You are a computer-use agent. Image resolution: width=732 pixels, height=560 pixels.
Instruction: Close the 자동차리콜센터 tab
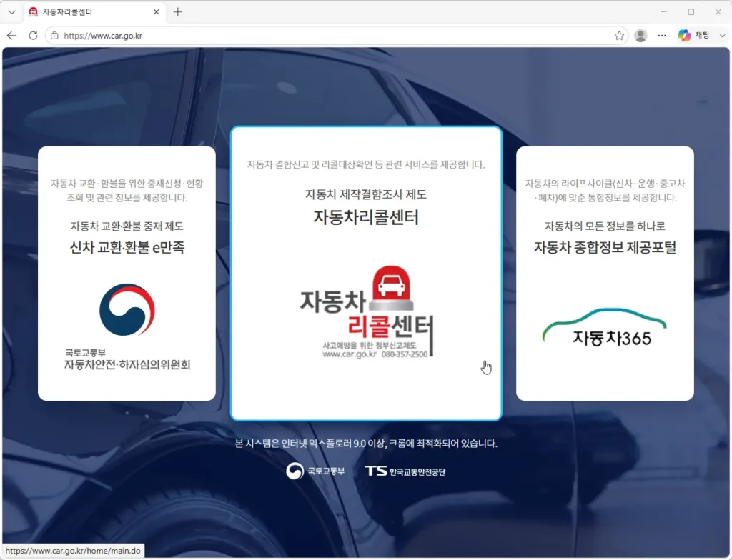click(x=157, y=12)
